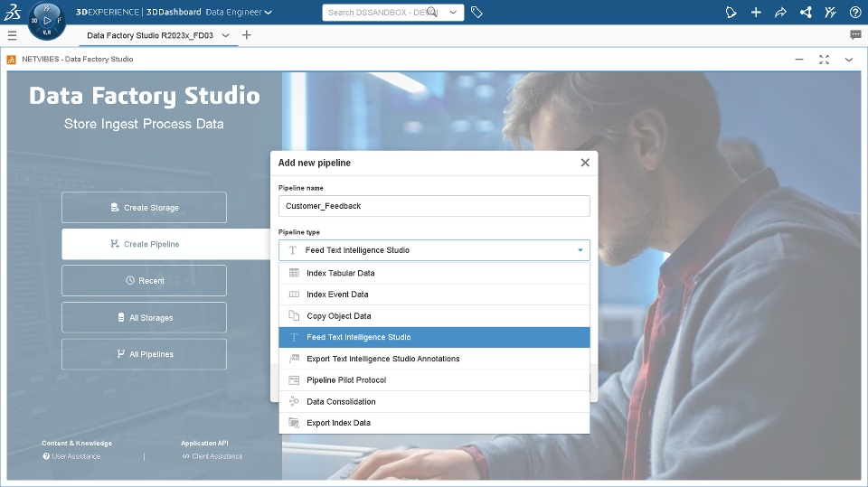Image resolution: width=868 pixels, height=487 pixels.
Task: Open notifications icon in the top bar
Action: (731, 12)
